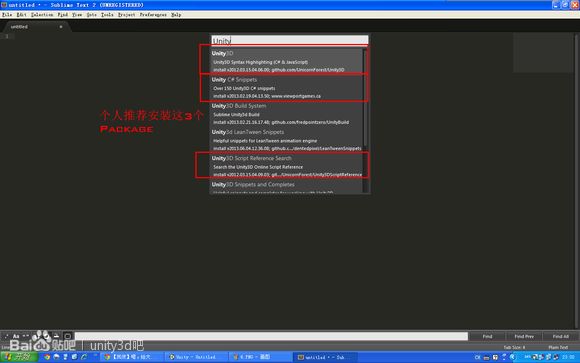Open the Tab Size selector in status bar
Viewport: 580px width, 363px height.
click(514, 347)
